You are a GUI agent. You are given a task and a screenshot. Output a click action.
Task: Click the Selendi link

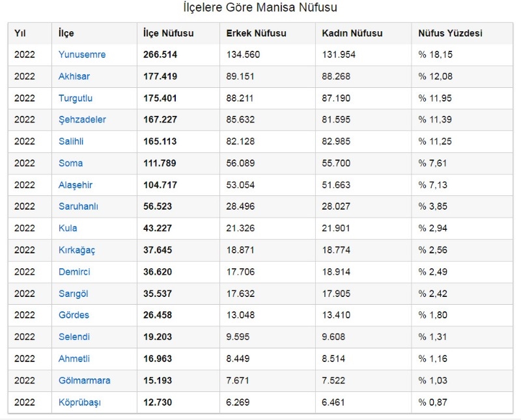tap(74, 337)
